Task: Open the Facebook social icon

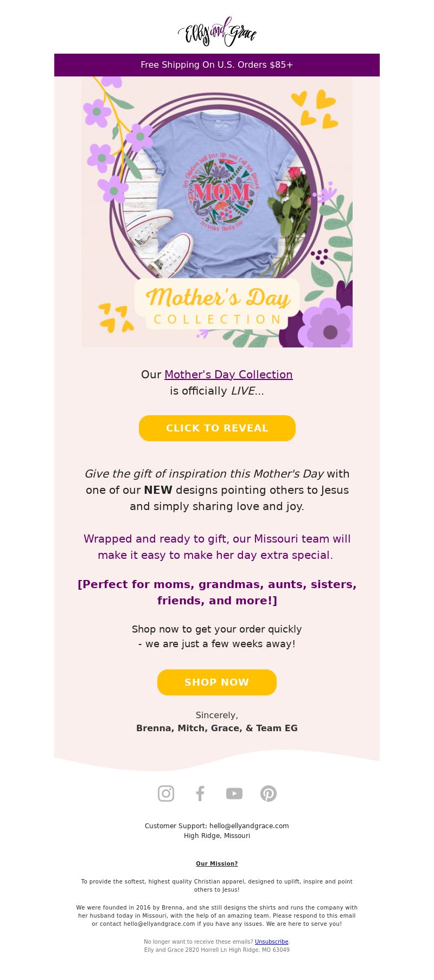Action: point(200,794)
